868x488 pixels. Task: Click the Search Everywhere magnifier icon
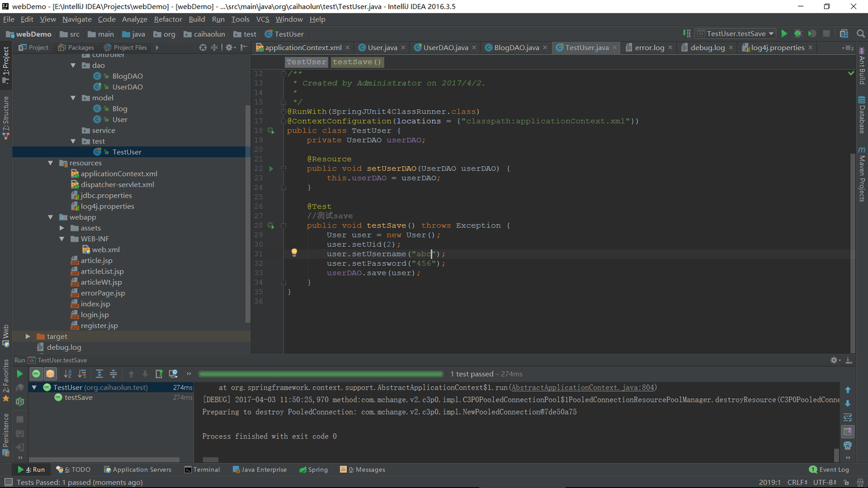point(860,34)
